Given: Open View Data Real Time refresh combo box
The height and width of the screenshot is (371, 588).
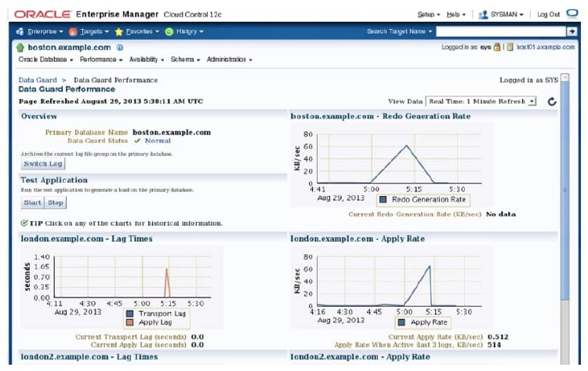Looking at the screenshot, I should (481, 101).
